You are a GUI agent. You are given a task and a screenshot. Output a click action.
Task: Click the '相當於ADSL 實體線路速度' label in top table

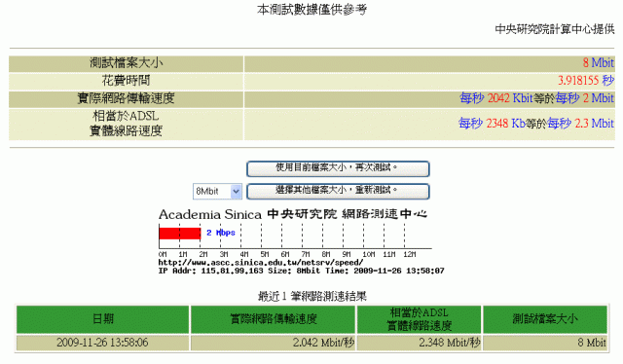(126, 124)
